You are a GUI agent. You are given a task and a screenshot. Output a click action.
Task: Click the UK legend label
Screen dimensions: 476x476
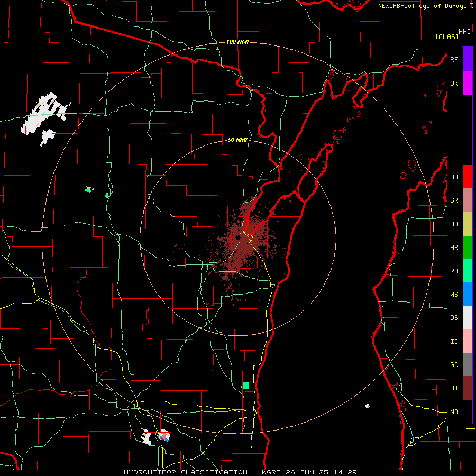pos(454,83)
